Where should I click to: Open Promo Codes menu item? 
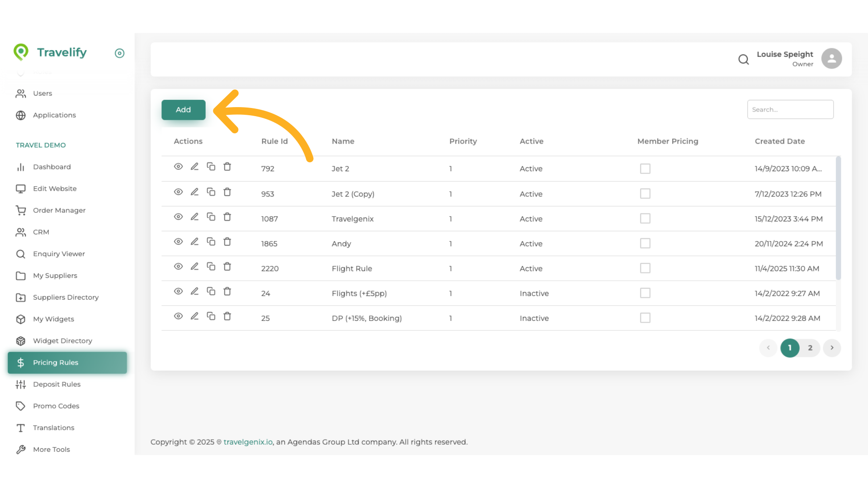(x=56, y=406)
